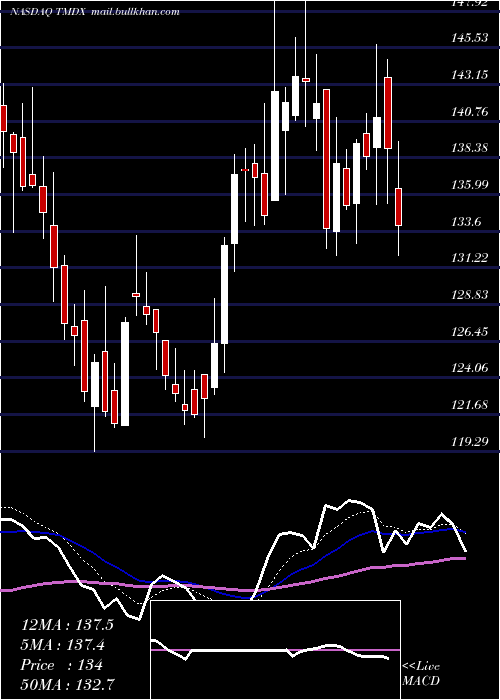This screenshot has height=700, width=500.
Task: Click the 124.06 price axis label
Action: point(470,368)
